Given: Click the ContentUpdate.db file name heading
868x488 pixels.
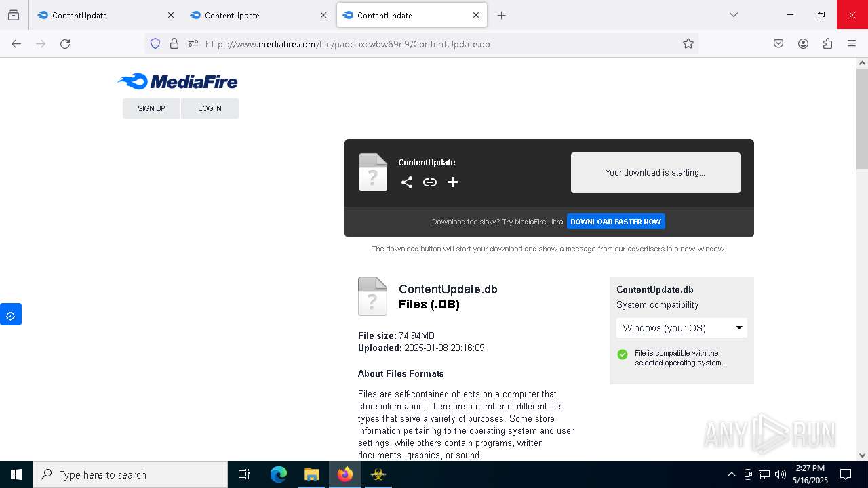Looking at the screenshot, I should pos(448,289).
